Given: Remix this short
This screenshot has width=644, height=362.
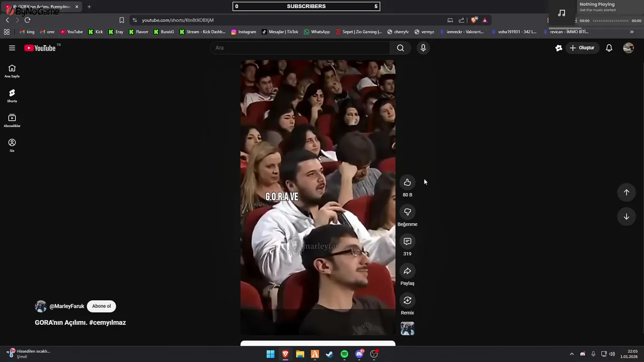Looking at the screenshot, I should point(408,301).
